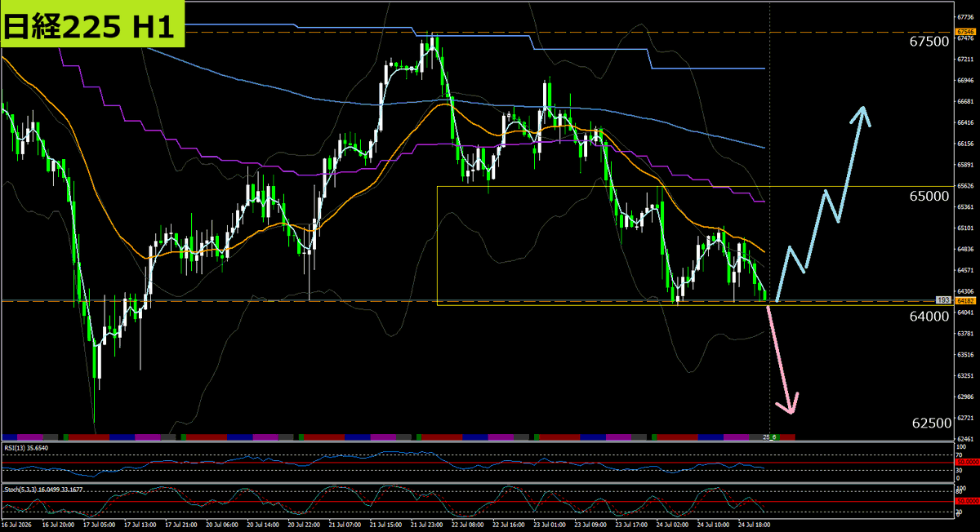980x532 pixels.
Task: Click the 63251 price scale value
Action: pos(965,376)
